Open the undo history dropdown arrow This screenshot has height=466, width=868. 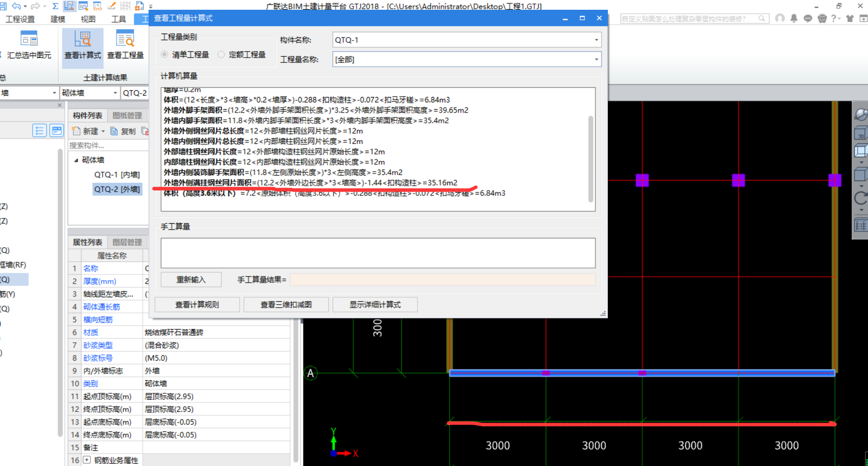tap(25, 6)
